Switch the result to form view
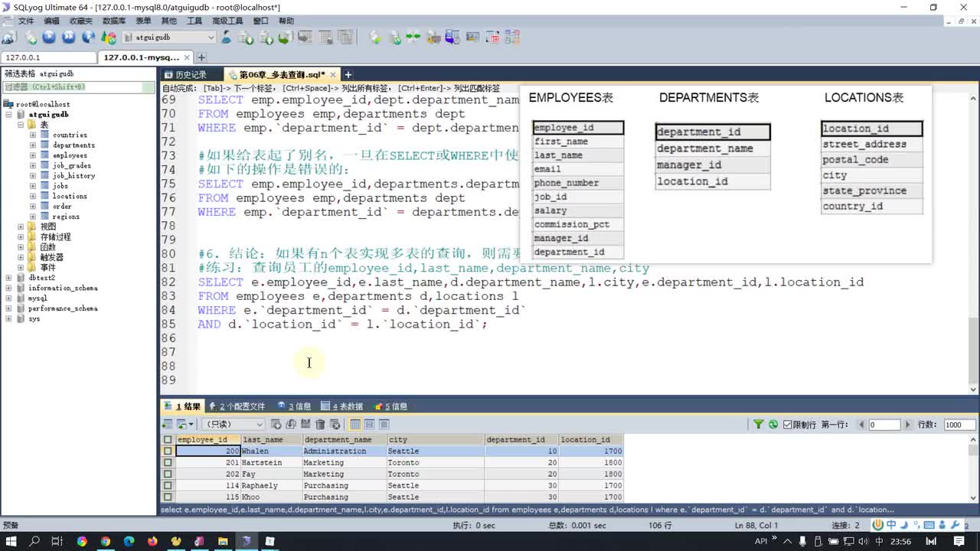Image resolution: width=980 pixels, height=551 pixels. pos(369,424)
